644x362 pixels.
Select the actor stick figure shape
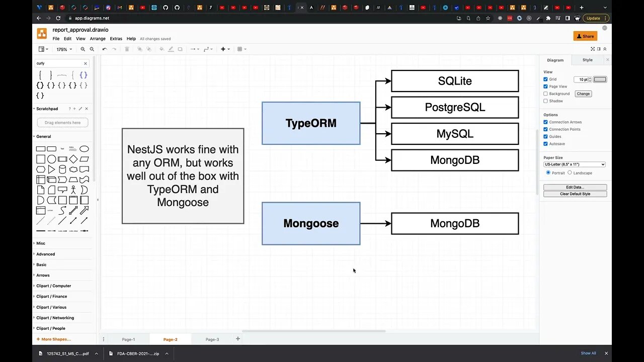[x=73, y=190]
